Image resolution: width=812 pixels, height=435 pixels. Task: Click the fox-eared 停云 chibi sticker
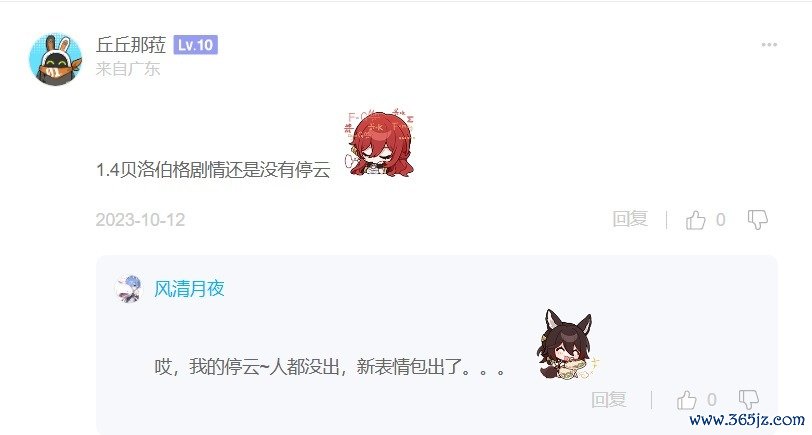pyautogui.click(x=569, y=344)
